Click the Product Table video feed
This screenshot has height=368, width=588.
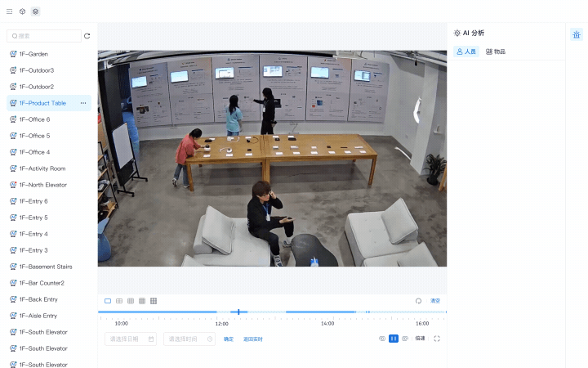click(272, 159)
